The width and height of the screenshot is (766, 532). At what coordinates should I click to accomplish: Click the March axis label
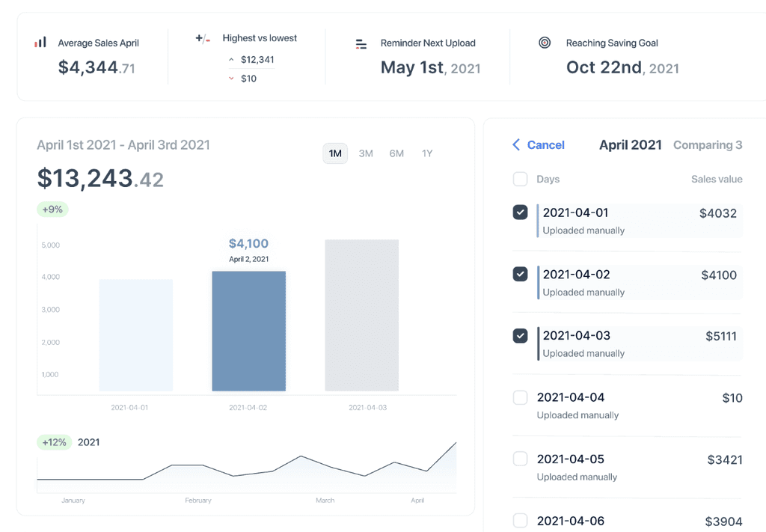(x=325, y=501)
